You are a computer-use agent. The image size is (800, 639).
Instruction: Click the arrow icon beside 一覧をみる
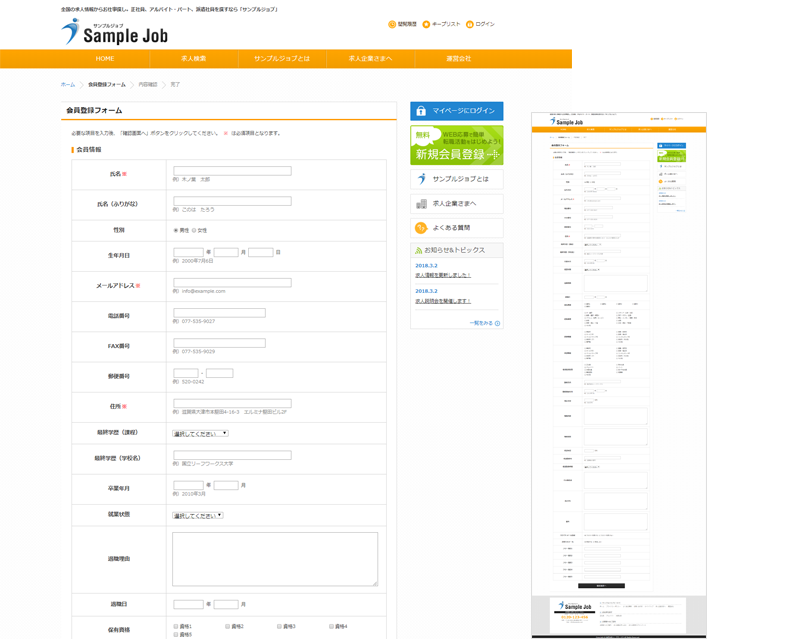[497, 323]
